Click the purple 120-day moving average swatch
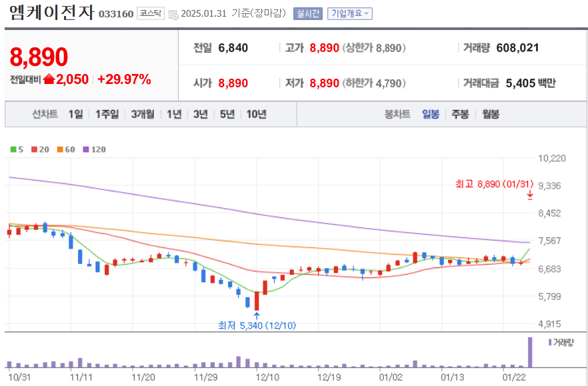Viewport: 588px width, 386px height. click(x=86, y=149)
